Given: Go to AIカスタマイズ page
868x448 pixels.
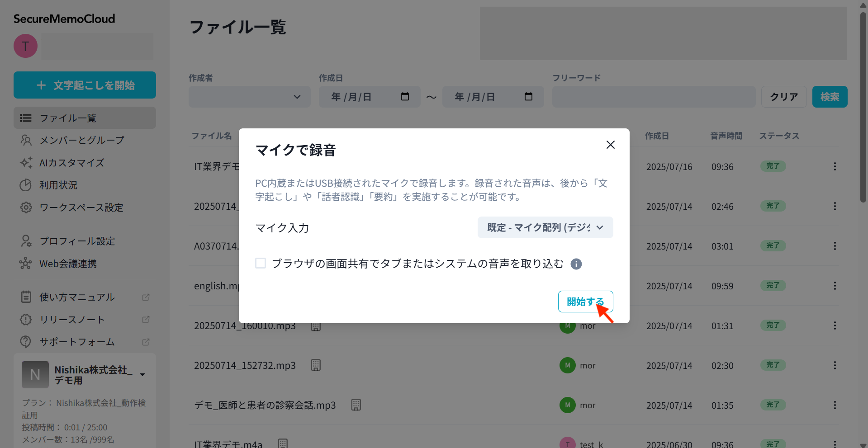Looking at the screenshot, I should [x=71, y=163].
